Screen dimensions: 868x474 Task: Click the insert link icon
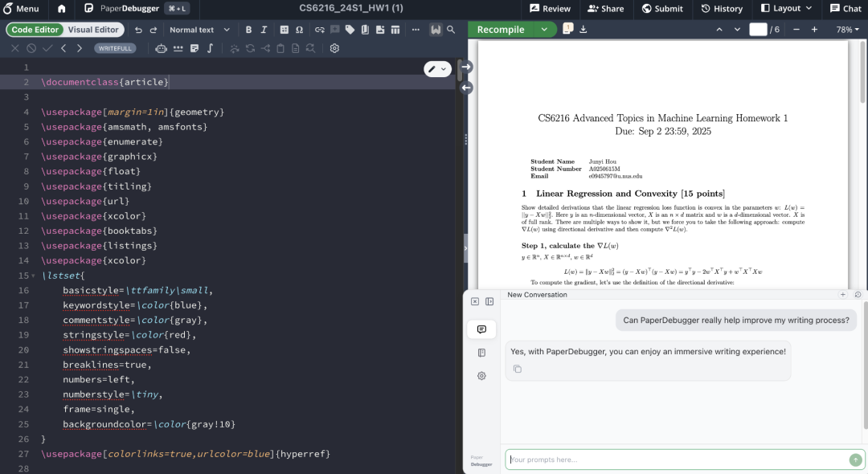pos(319,29)
